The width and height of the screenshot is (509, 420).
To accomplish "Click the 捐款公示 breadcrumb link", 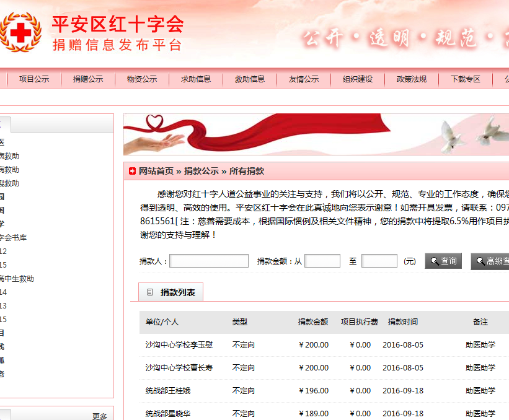I will click(x=201, y=171).
